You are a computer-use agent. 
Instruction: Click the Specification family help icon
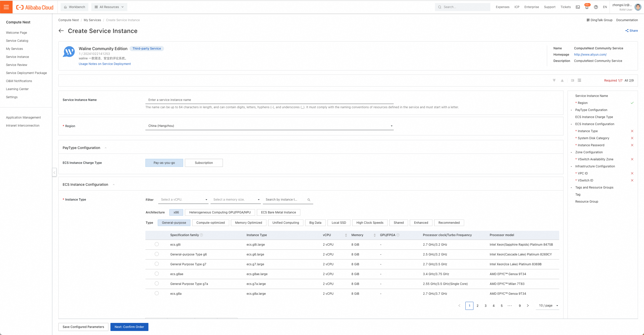click(x=201, y=235)
